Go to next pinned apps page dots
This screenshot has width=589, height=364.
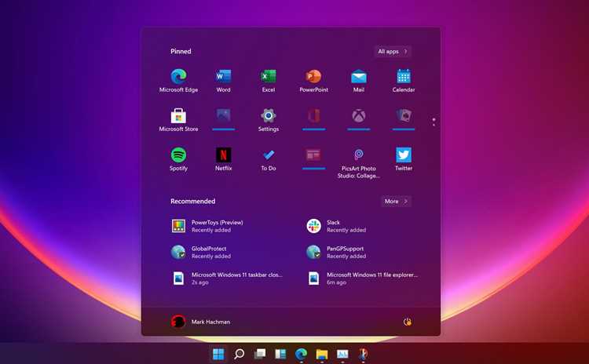pos(434,122)
